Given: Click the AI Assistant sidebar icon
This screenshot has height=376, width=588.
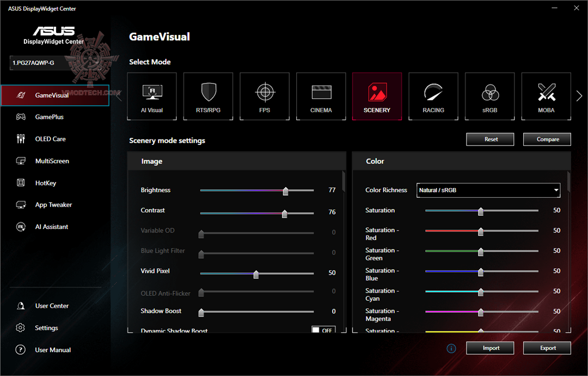Looking at the screenshot, I should (21, 227).
